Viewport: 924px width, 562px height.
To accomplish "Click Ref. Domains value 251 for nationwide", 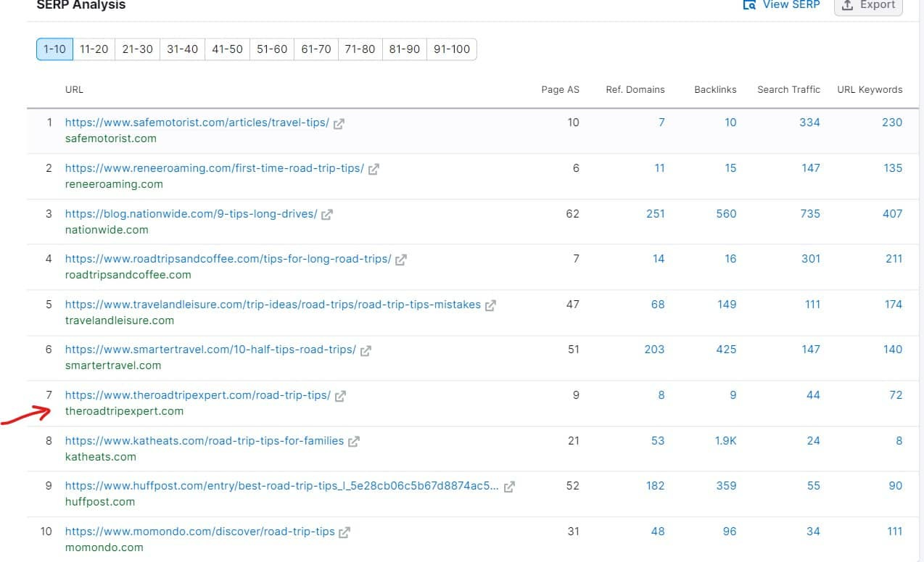I will (x=655, y=214).
